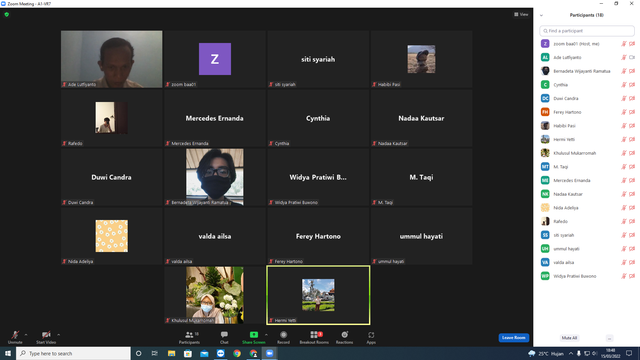The image size is (640, 360).
Task: Open Google Chrome from the taskbar
Action: [237, 353]
